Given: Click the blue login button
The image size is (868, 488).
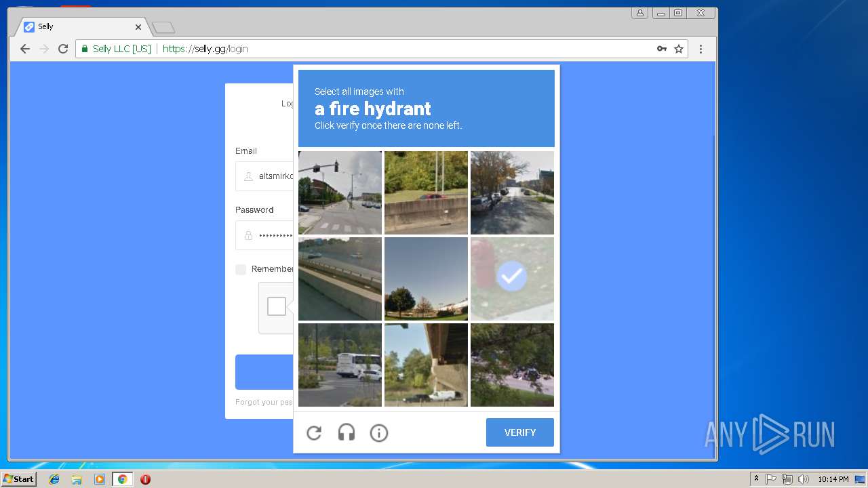Looking at the screenshot, I should [x=264, y=372].
